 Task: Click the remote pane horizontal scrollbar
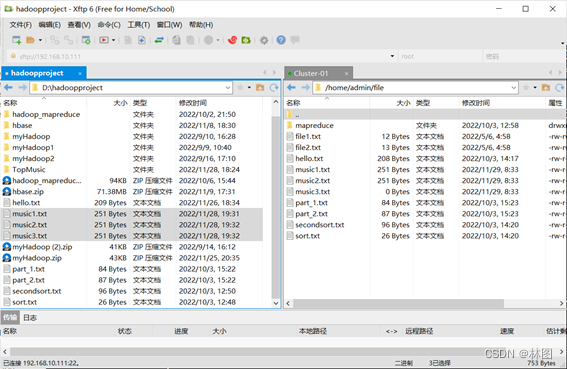point(398,303)
